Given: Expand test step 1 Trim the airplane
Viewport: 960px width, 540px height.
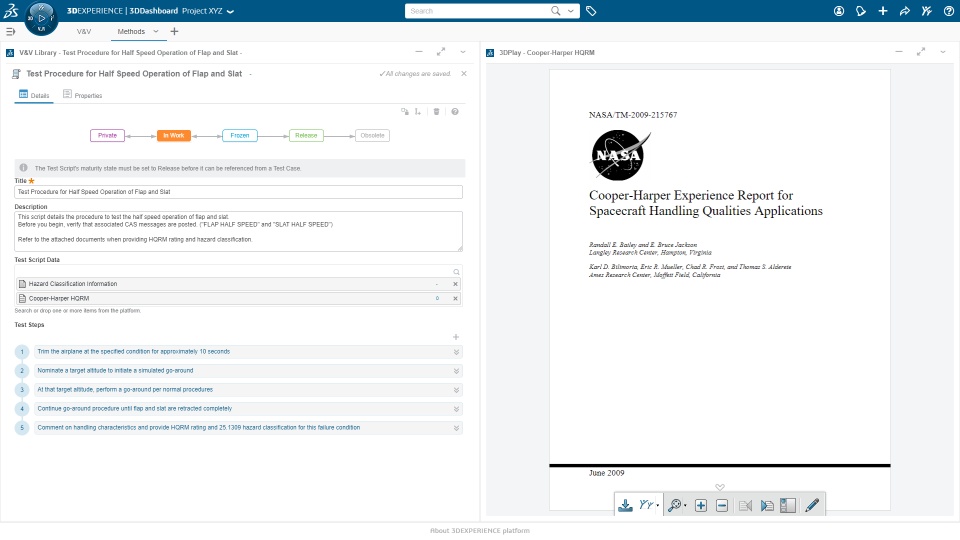Looking at the screenshot, I should [456, 352].
